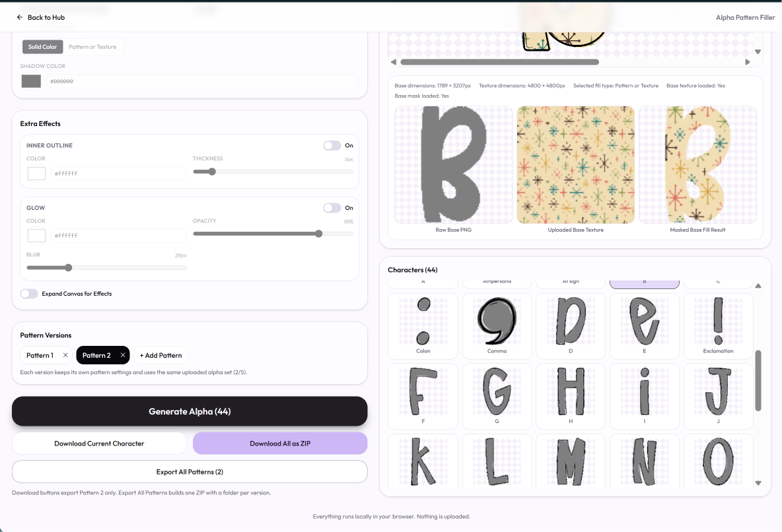Click the shadow color hex input field
Image resolution: width=782 pixels, height=532 pixels.
click(203, 81)
